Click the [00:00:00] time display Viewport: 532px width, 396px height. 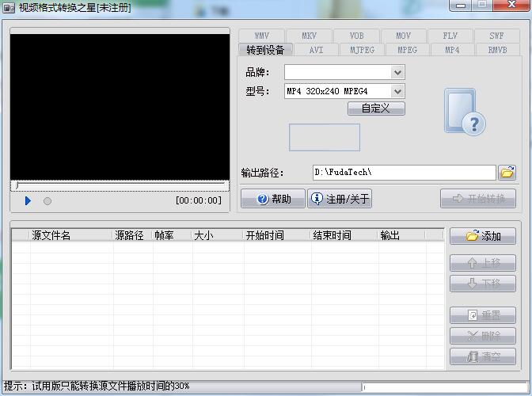point(199,200)
